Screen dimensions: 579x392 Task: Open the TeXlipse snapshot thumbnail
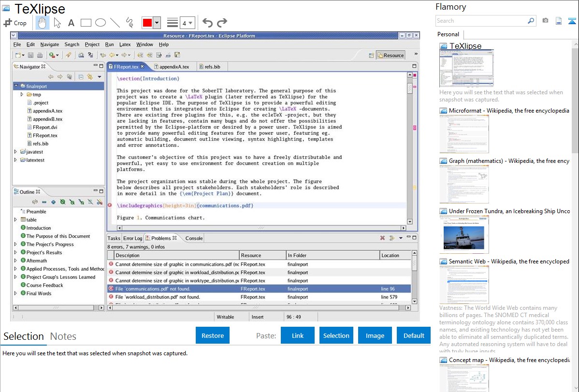[466, 68]
